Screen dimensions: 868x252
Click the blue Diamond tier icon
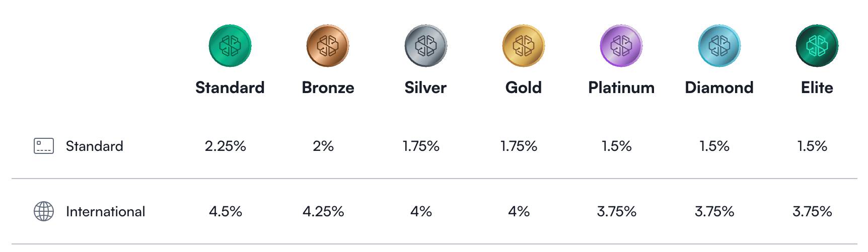click(719, 46)
